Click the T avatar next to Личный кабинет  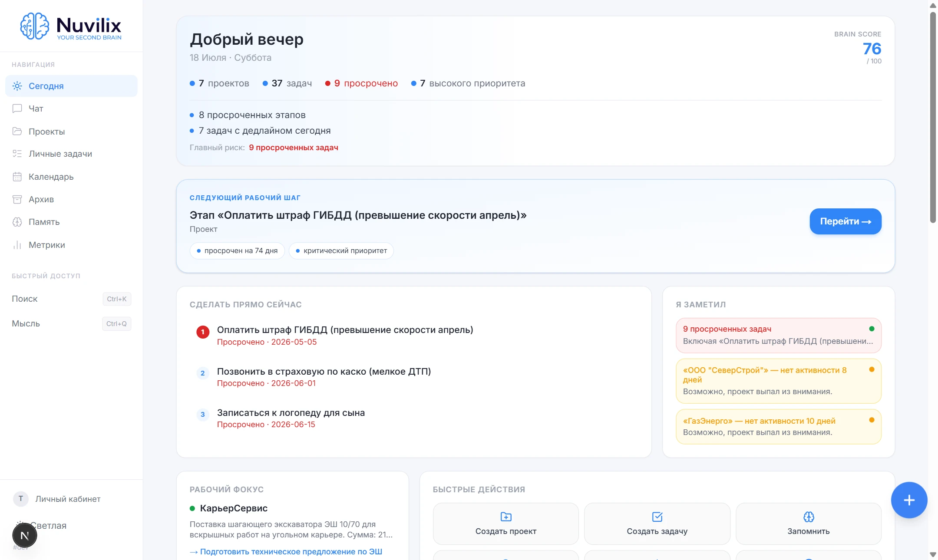click(x=20, y=499)
